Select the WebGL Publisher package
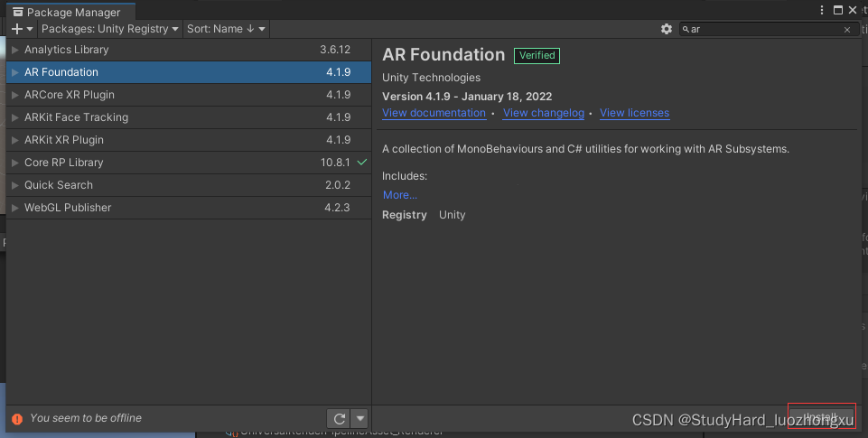The width and height of the screenshot is (868, 438). tap(189, 209)
